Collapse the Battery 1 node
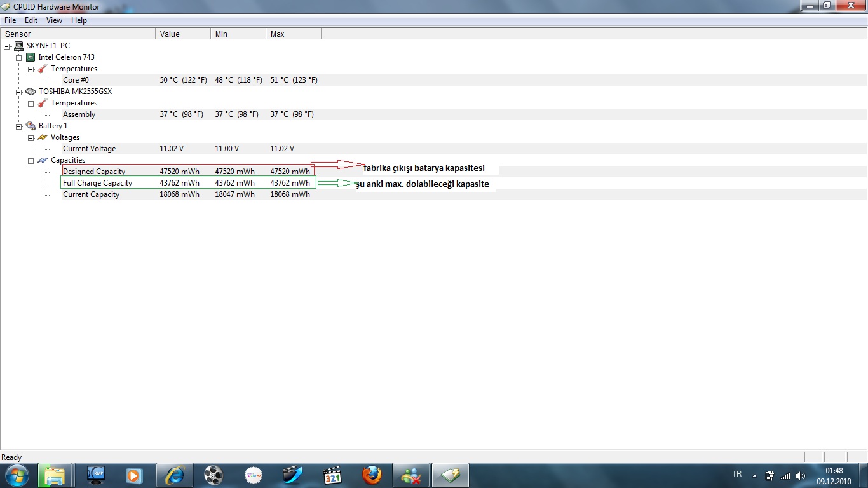Screen dimensions: 868x488 19,126
